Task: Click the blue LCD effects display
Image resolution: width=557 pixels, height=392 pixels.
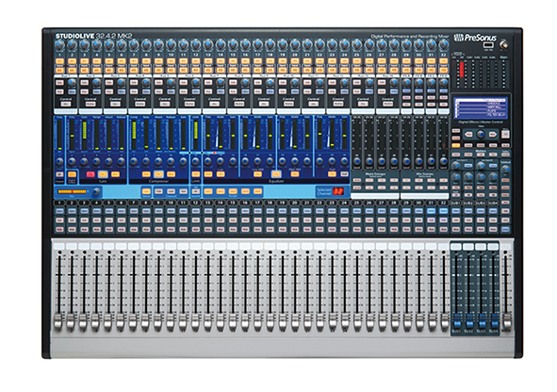Action: coord(481,107)
